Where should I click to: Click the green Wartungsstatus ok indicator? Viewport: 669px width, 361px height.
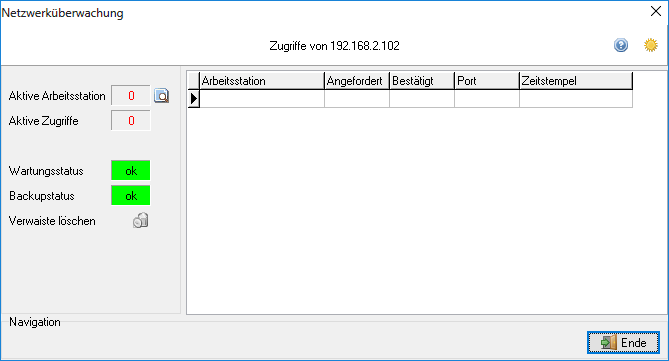(131, 171)
